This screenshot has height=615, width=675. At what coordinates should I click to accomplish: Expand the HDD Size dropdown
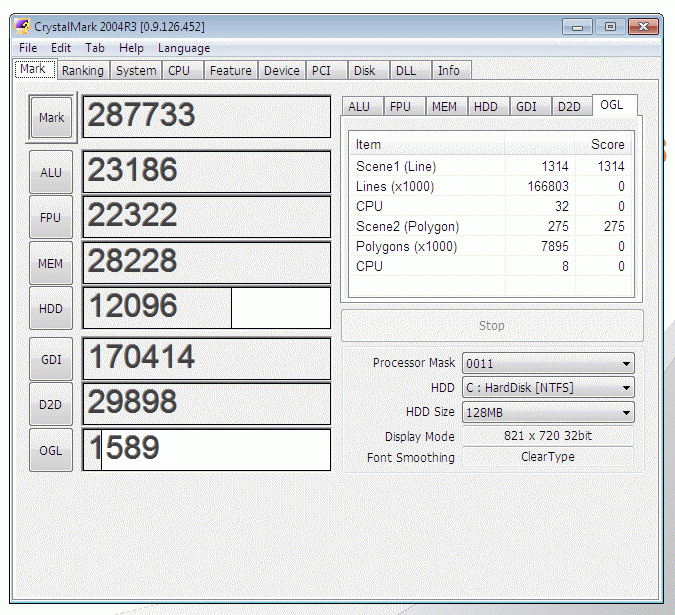(548, 412)
